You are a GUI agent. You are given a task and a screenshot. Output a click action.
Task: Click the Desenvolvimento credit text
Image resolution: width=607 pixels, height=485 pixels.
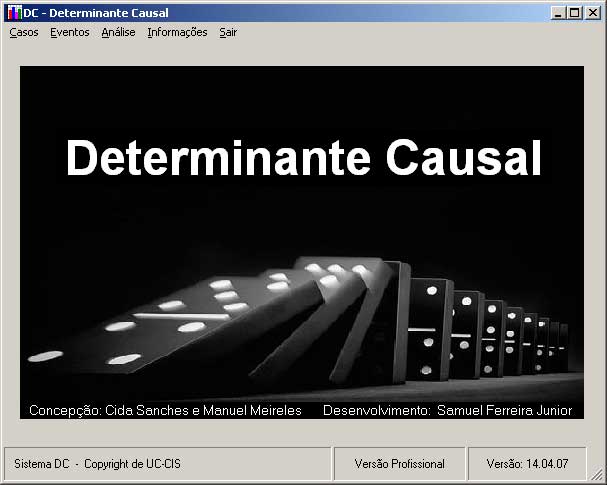coord(447,410)
